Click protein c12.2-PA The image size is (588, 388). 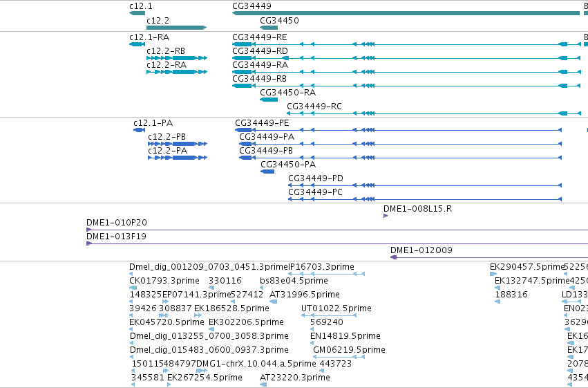tap(178, 158)
